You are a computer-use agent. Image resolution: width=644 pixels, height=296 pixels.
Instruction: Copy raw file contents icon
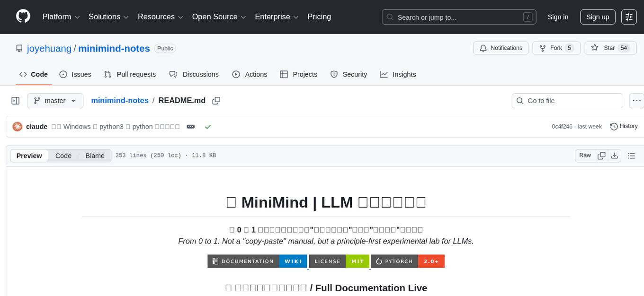601,155
